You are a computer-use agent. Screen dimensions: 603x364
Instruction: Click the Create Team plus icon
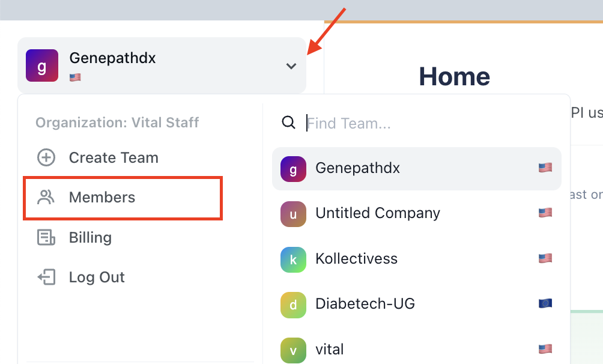[46, 158]
